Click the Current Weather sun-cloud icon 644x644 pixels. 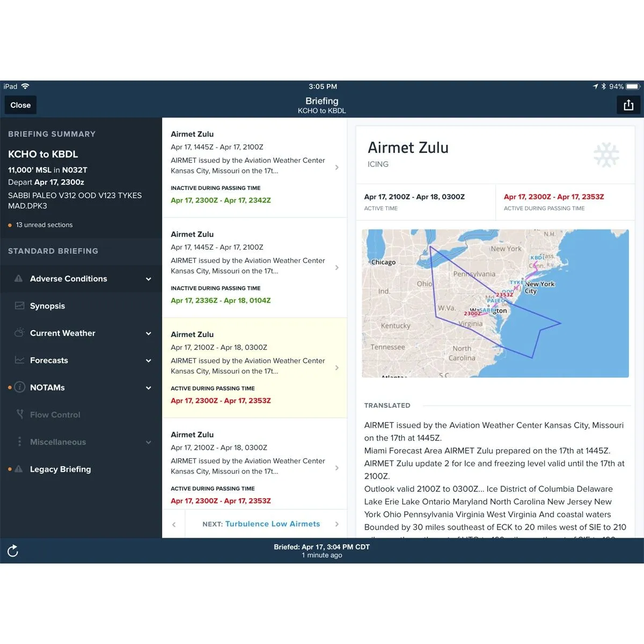click(19, 333)
